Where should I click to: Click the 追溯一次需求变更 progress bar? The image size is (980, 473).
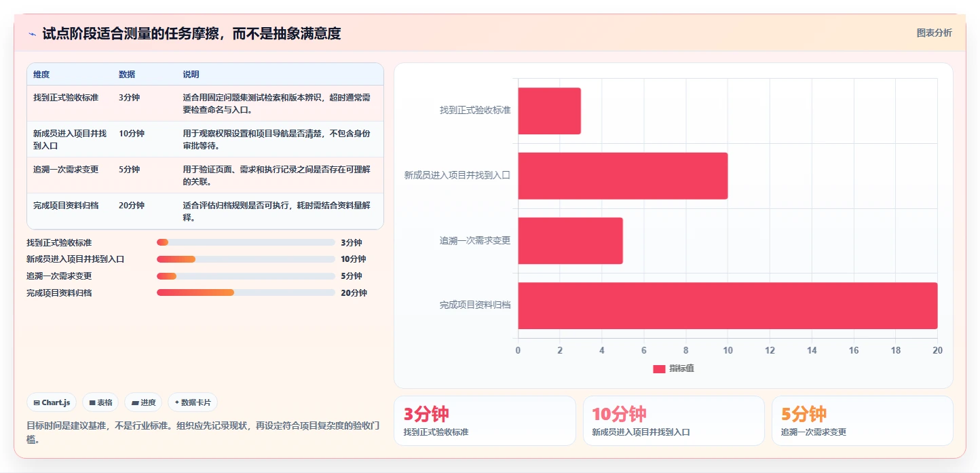point(246,276)
